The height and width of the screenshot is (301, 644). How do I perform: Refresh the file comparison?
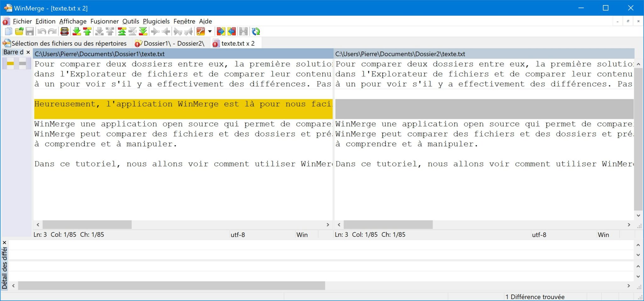coord(256,31)
